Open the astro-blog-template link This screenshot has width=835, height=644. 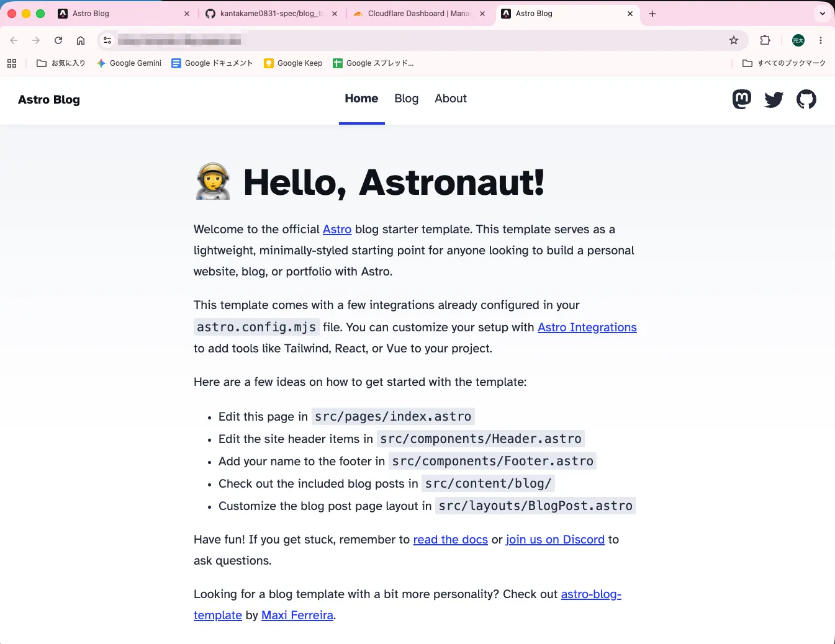click(591, 594)
